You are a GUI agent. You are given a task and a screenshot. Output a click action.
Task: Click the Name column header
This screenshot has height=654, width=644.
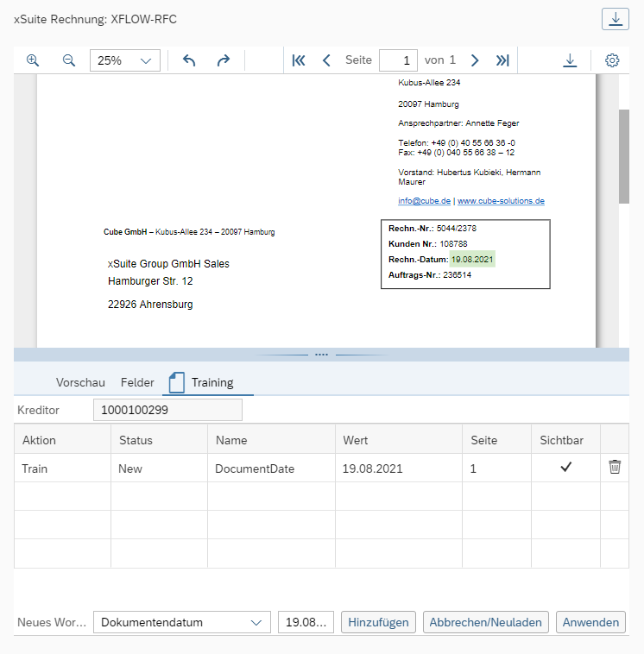pyautogui.click(x=271, y=440)
